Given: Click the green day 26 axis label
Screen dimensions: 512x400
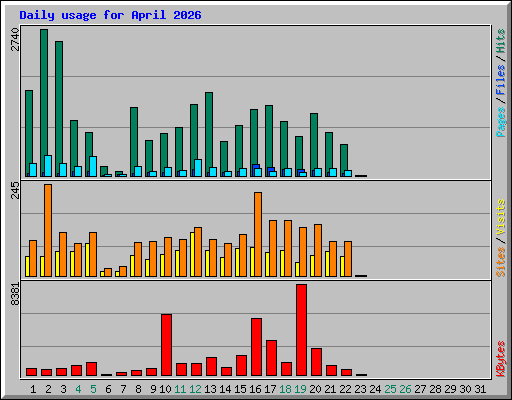Looking at the screenshot, I should coord(405,389).
